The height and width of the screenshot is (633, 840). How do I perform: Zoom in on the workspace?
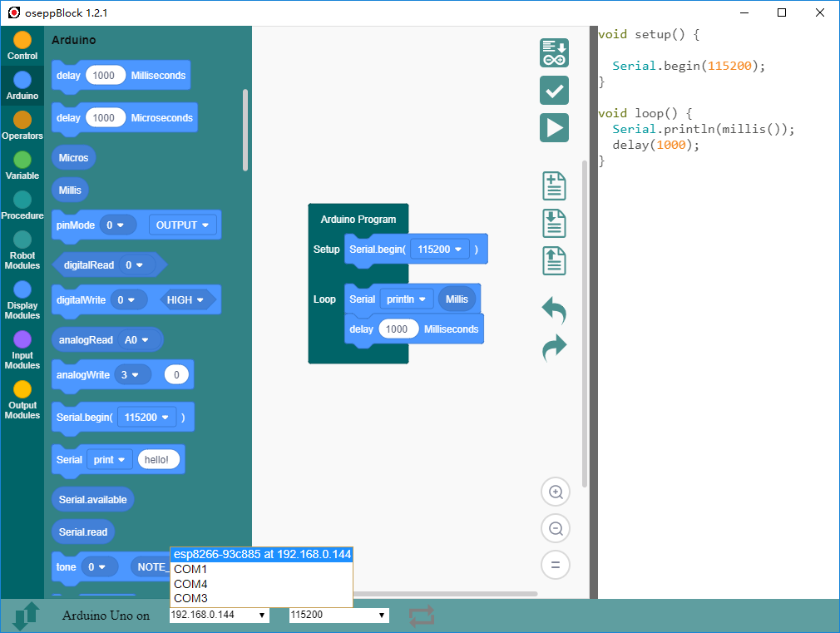point(555,492)
